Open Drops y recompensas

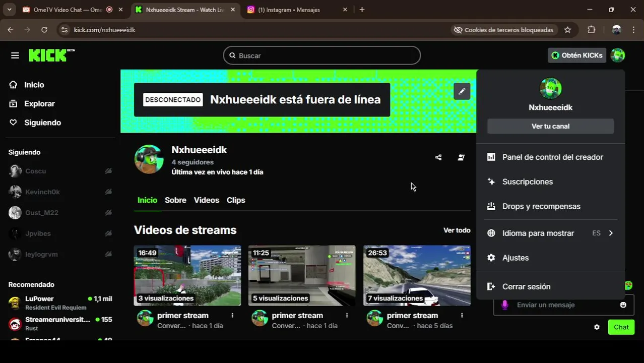point(550,206)
